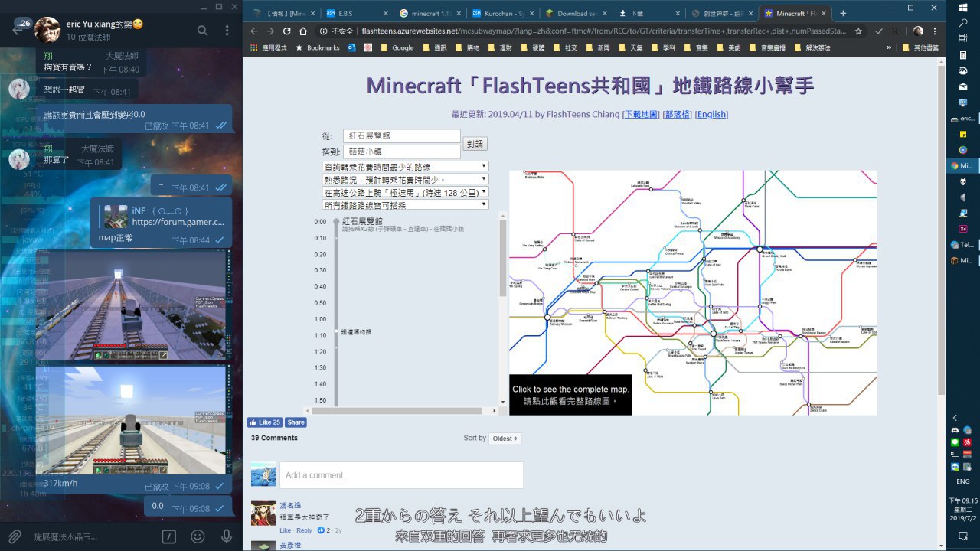Open the 其他書籤 other bookmarks folder
Screen dimensions: 980x551
coord(920,47)
